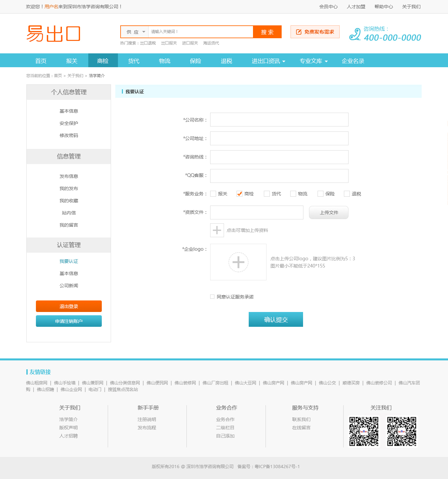448x479 pixels.
Task: Open friendly link 搜狐焦点茂名站
Action: click(123, 389)
